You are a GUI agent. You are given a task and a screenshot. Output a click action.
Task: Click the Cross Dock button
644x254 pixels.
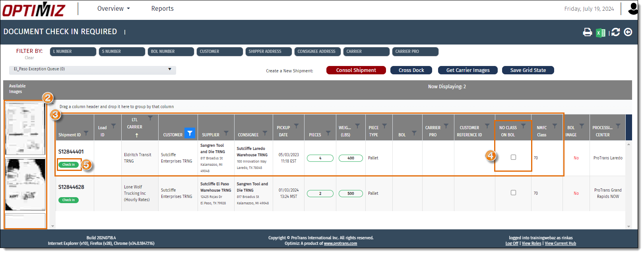[x=411, y=70]
